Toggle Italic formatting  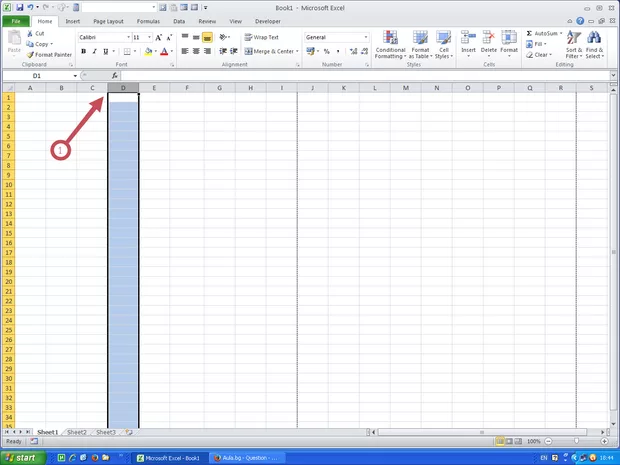95,51
